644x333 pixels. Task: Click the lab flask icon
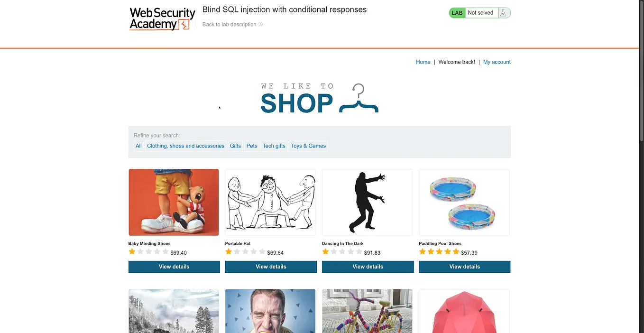point(504,13)
